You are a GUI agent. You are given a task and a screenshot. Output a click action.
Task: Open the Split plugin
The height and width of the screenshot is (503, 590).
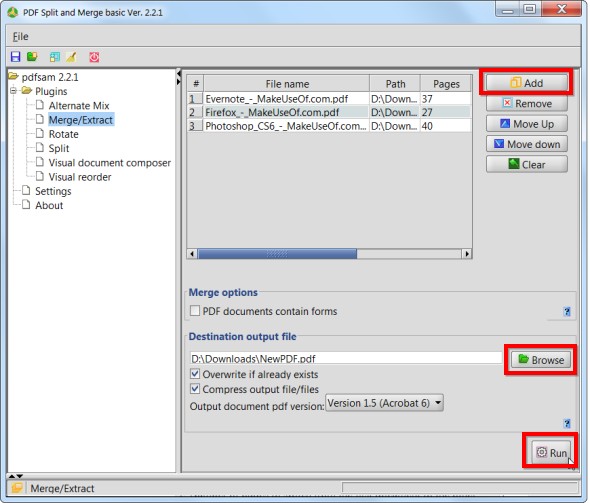(x=59, y=148)
